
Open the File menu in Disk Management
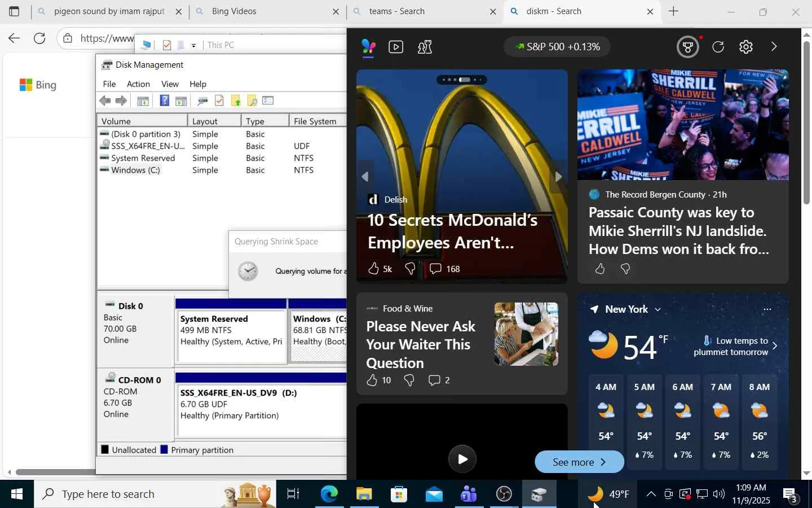109,84
